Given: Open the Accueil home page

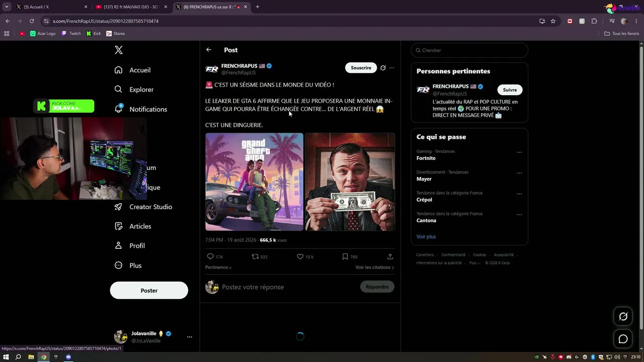Looking at the screenshot, I should 133,70.
